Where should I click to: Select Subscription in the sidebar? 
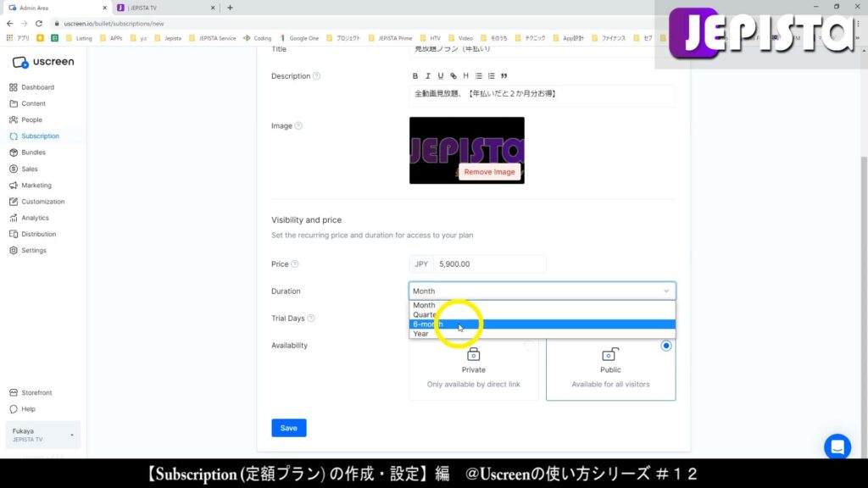[40, 136]
